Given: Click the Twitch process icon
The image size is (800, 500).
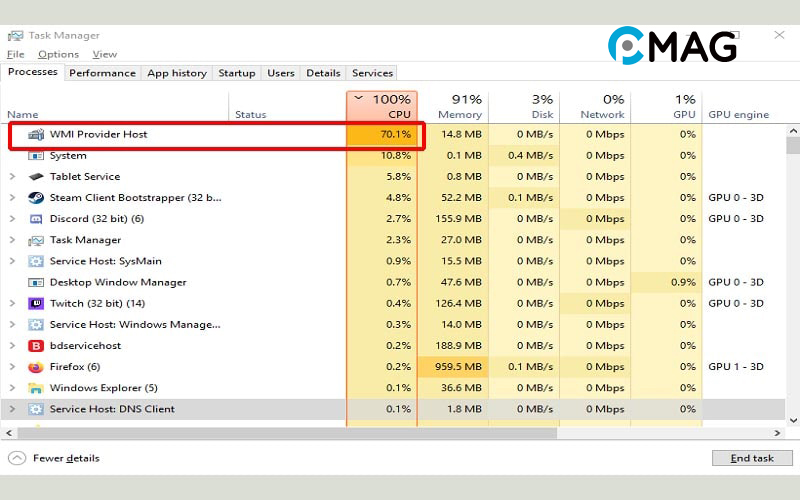Looking at the screenshot, I should pyautogui.click(x=36, y=304).
